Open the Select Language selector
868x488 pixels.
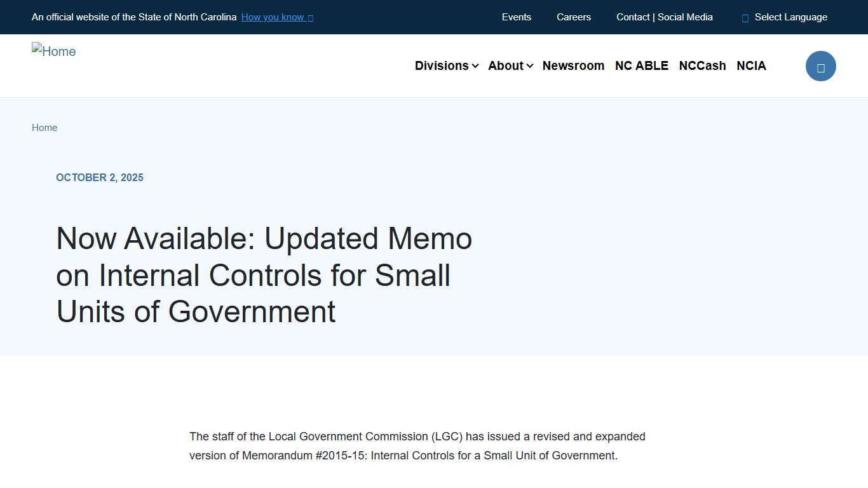coord(790,17)
